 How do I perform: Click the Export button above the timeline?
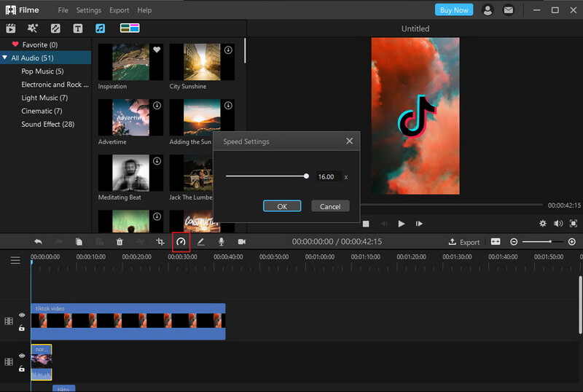point(464,242)
